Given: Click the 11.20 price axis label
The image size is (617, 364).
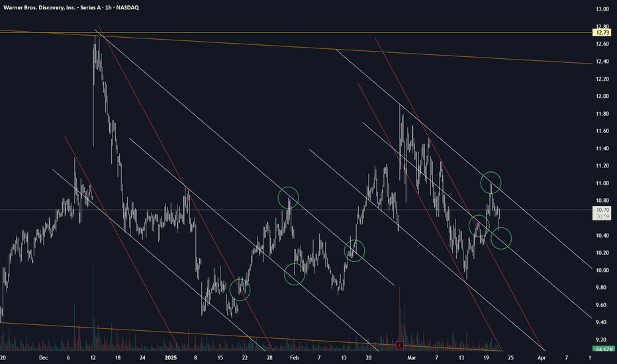Looking at the screenshot, I should (602, 165).
